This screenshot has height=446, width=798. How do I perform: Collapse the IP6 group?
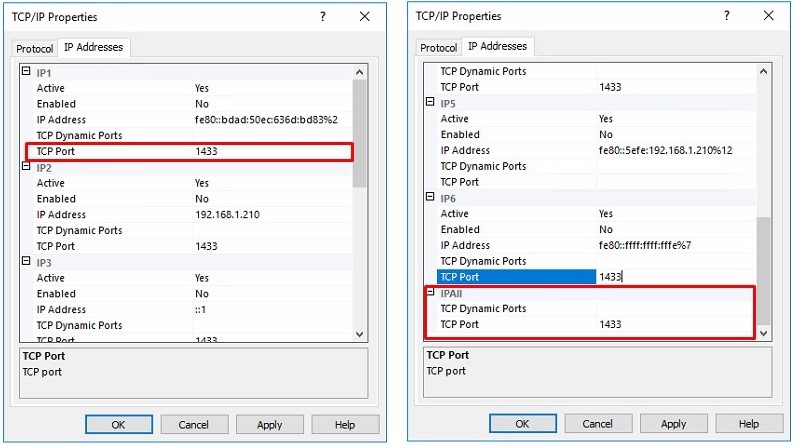click(430, 198)
